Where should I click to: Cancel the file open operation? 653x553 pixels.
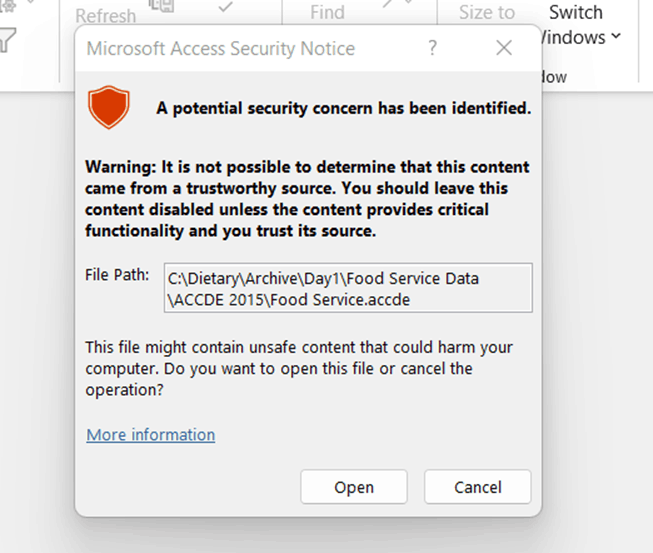tap(477, 487)
